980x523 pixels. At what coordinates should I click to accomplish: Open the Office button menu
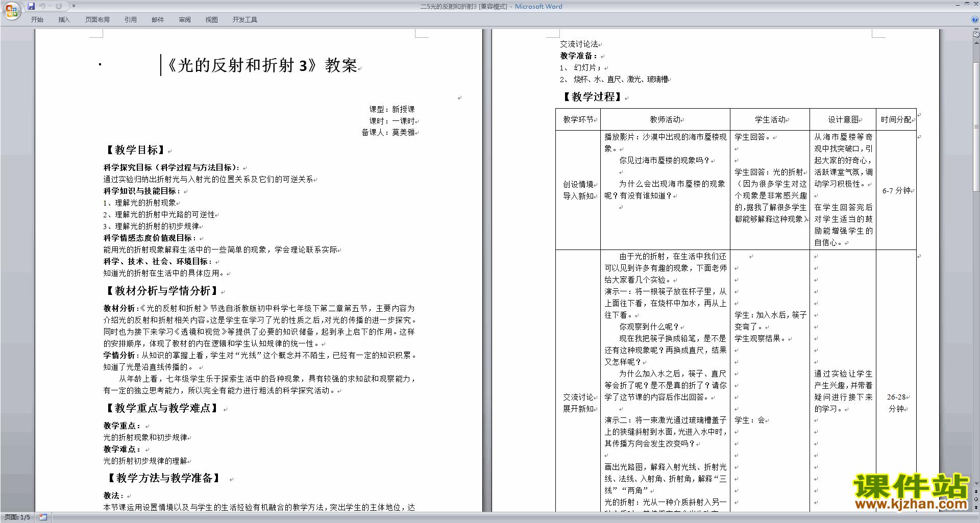[x=11, y=11]
